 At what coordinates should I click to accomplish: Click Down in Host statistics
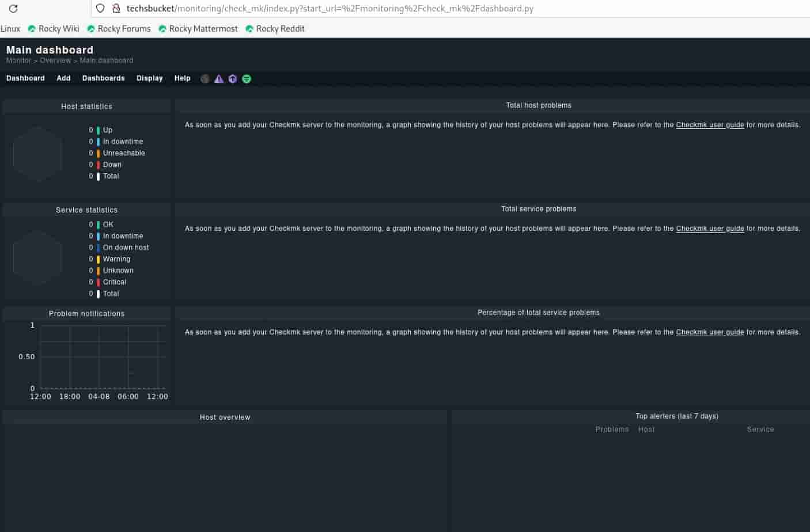click(x=112, y=165)
